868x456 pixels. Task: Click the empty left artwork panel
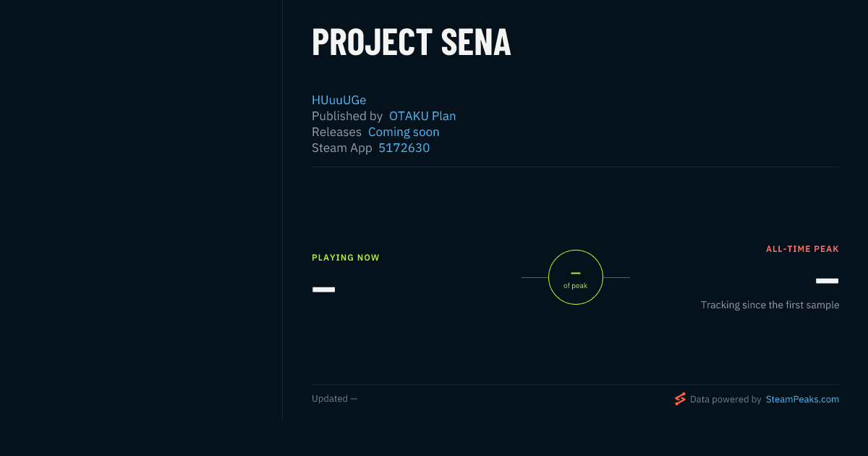coord(141,210)
